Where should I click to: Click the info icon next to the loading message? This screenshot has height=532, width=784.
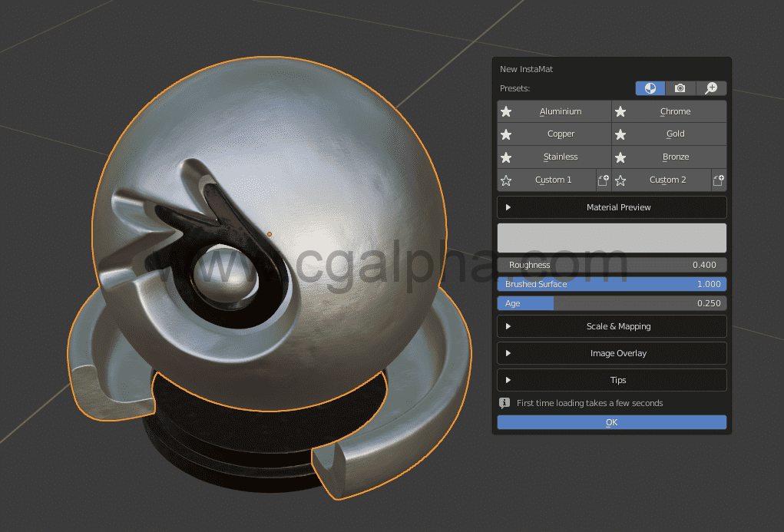tap(504, 402)
